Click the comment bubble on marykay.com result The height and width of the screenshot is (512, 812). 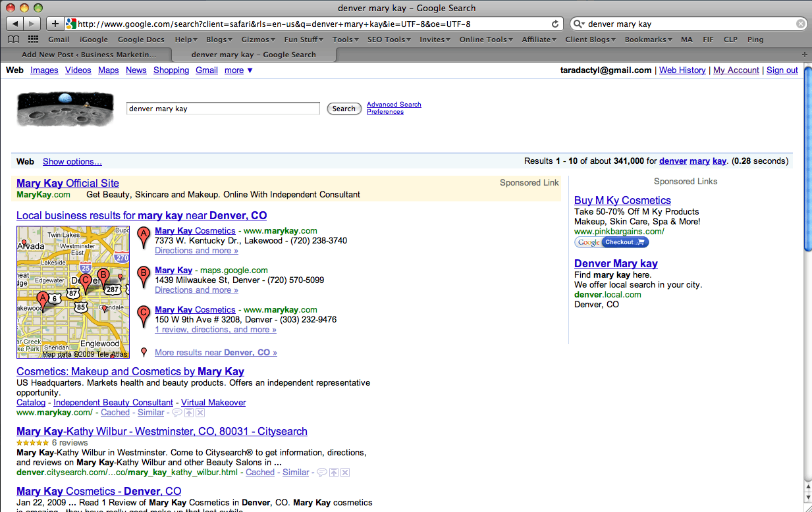point(176,413)
